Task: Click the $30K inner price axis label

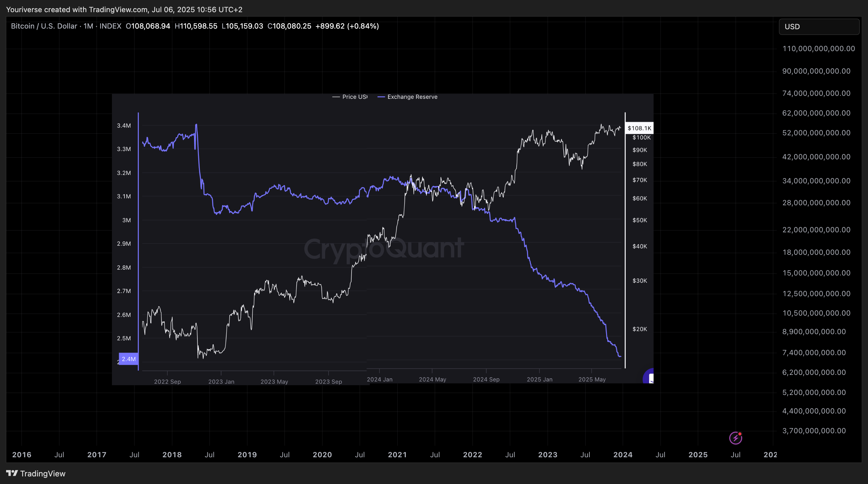Action: 640,281
